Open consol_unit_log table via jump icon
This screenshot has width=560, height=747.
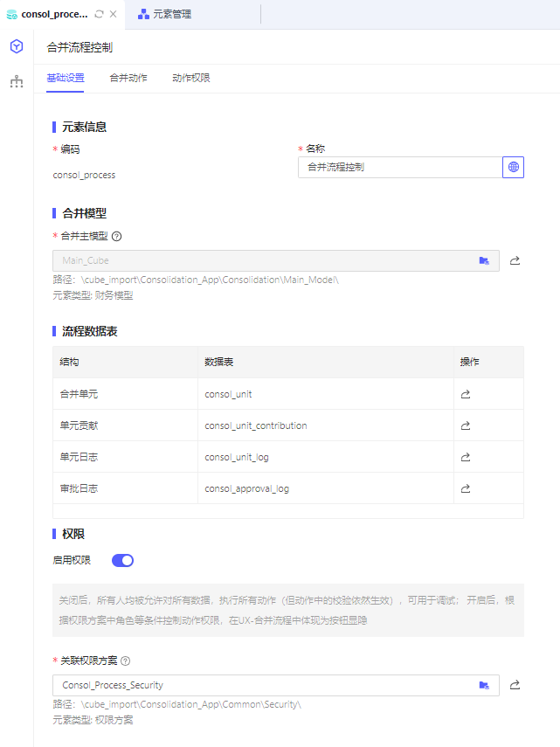point(466,457)
